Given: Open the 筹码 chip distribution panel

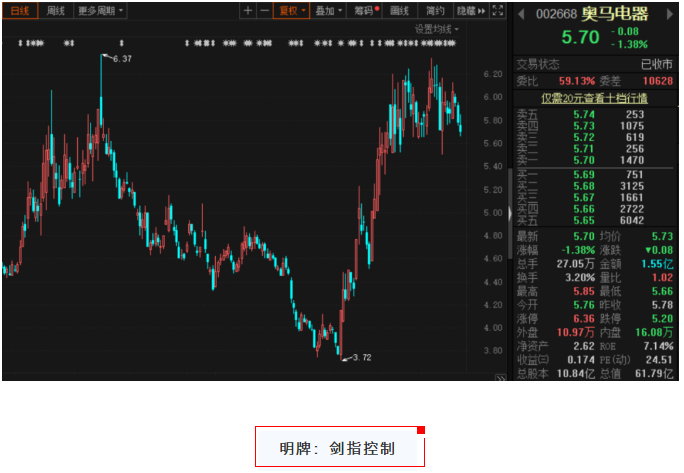Looking at the screenshot, I should (x=365, y=10).
